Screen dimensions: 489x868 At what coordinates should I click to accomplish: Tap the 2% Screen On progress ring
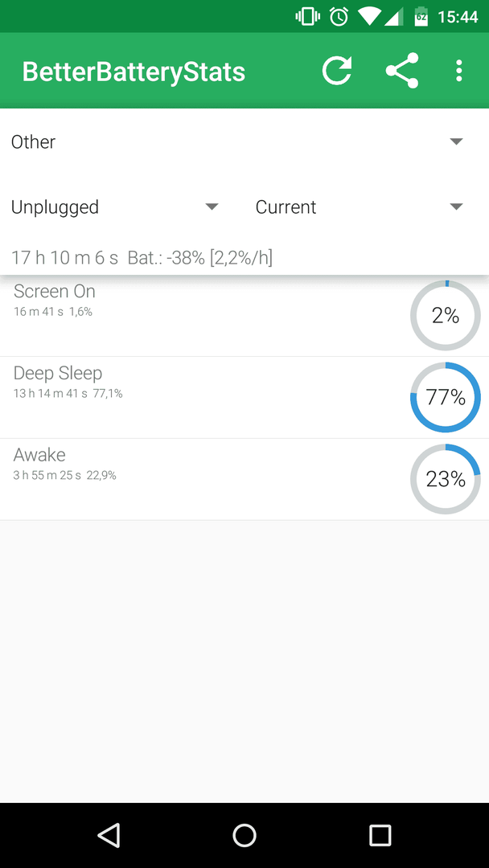coord(446,316)
